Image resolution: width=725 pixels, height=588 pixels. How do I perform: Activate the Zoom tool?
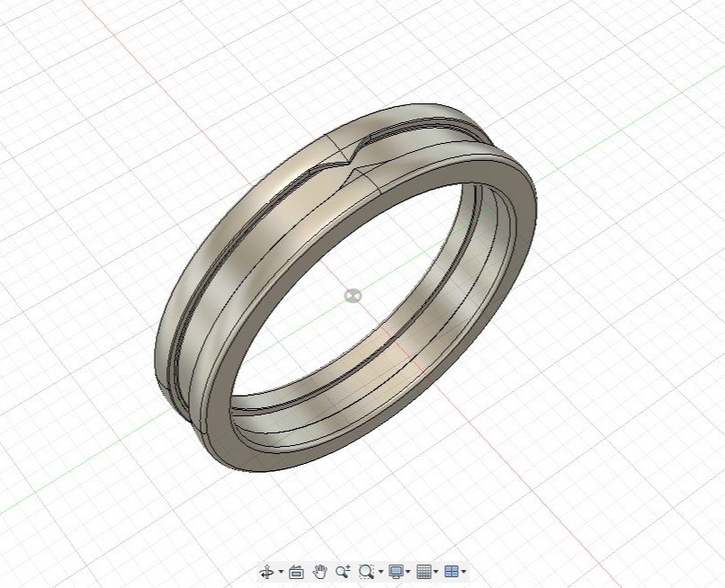[x=343, y=571]
